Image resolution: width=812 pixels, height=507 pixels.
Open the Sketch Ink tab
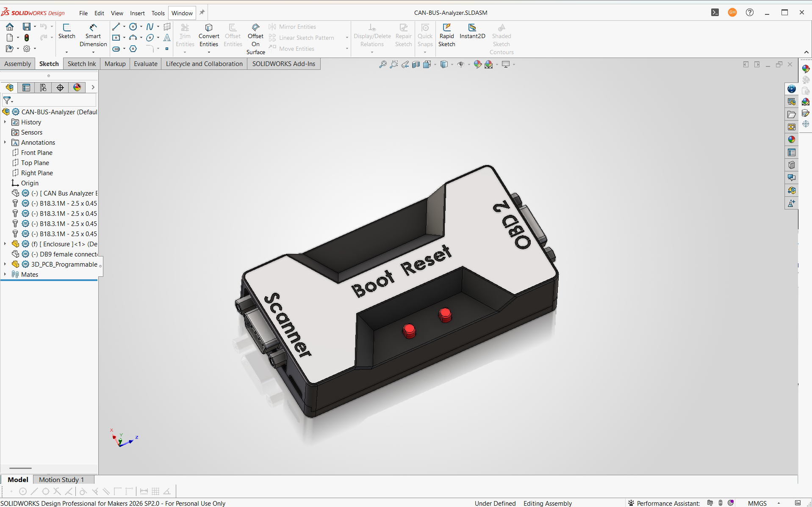point(82,64)
